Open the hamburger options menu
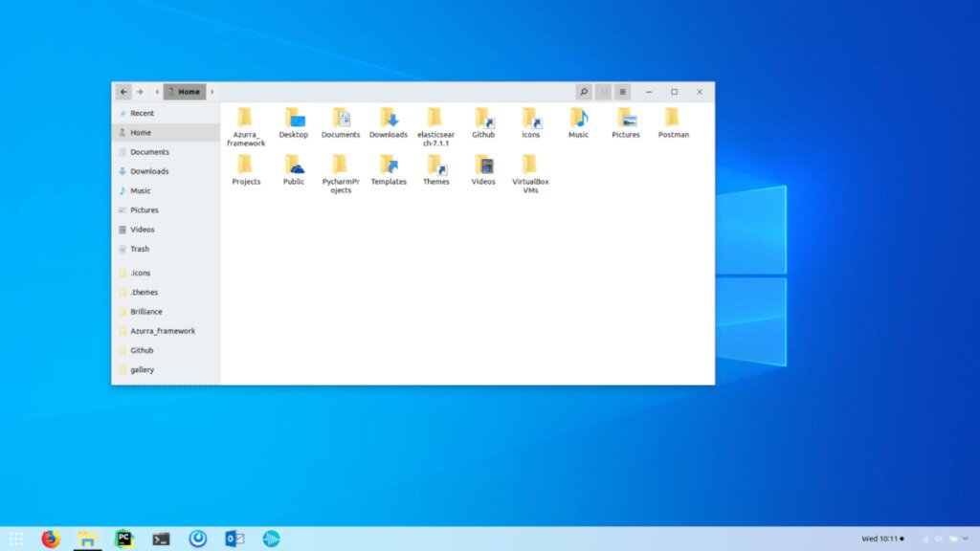Image resolution: width=980 pixels, height=551 pixels. (624, 91)
